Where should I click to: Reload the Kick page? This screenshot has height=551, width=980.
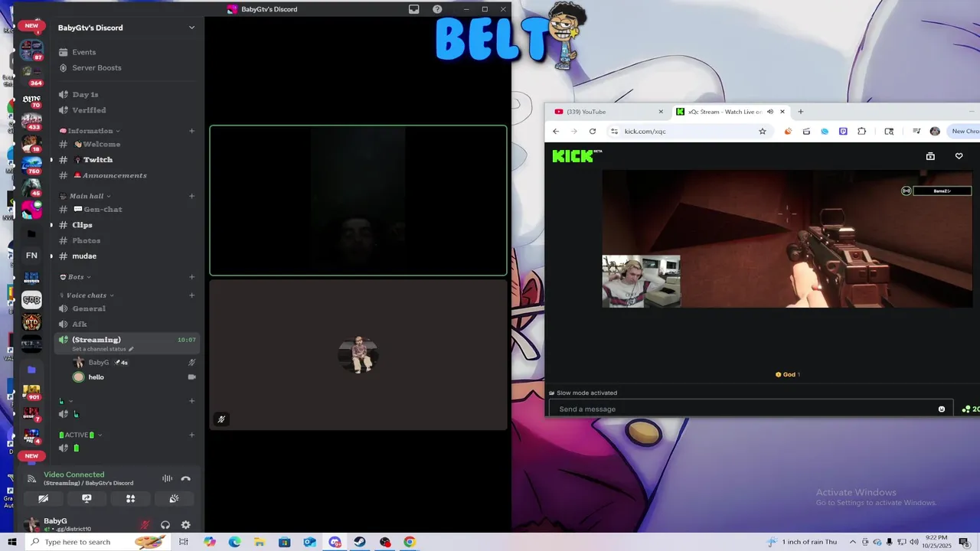593,131
